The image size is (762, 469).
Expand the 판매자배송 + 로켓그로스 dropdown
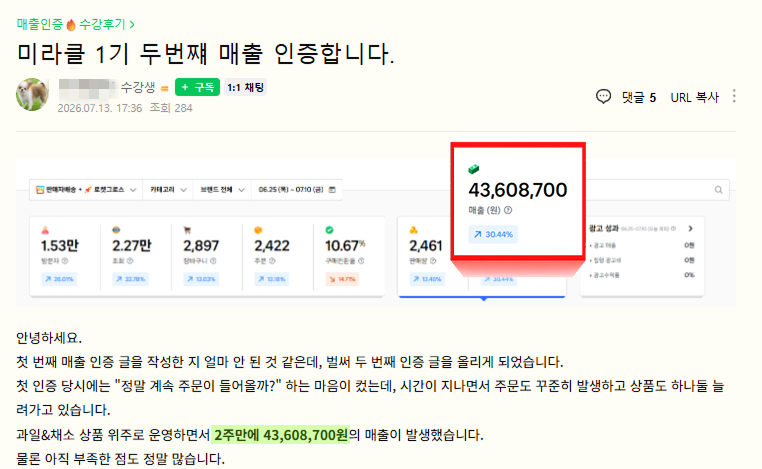(x=87, y=190)
